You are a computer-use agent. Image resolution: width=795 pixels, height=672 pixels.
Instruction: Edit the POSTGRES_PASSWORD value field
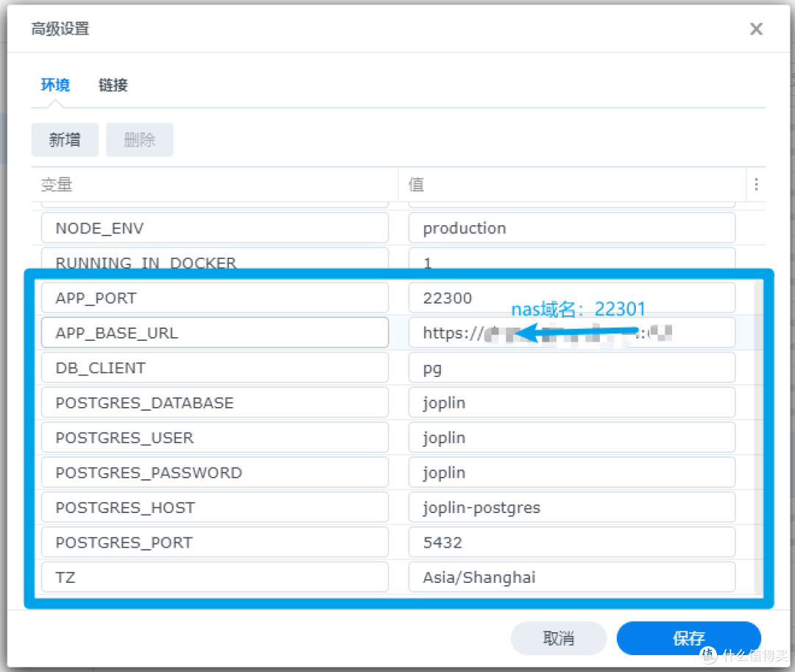pos(571,473)
